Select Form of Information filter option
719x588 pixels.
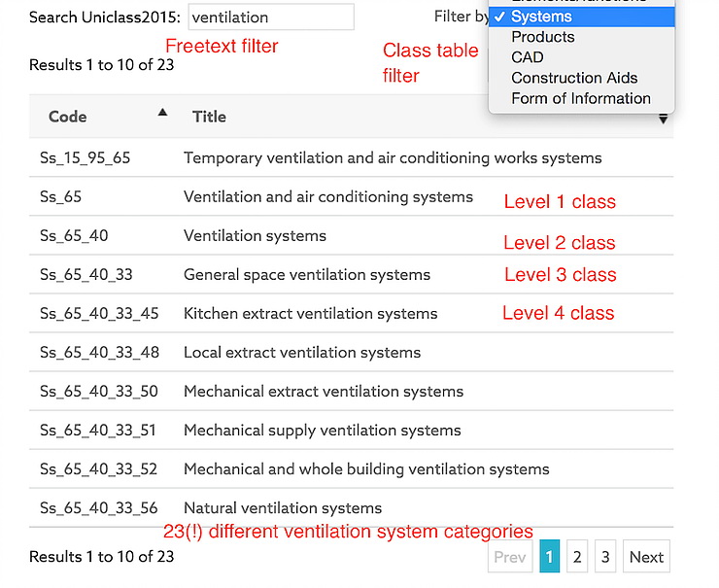coord(580,98)
